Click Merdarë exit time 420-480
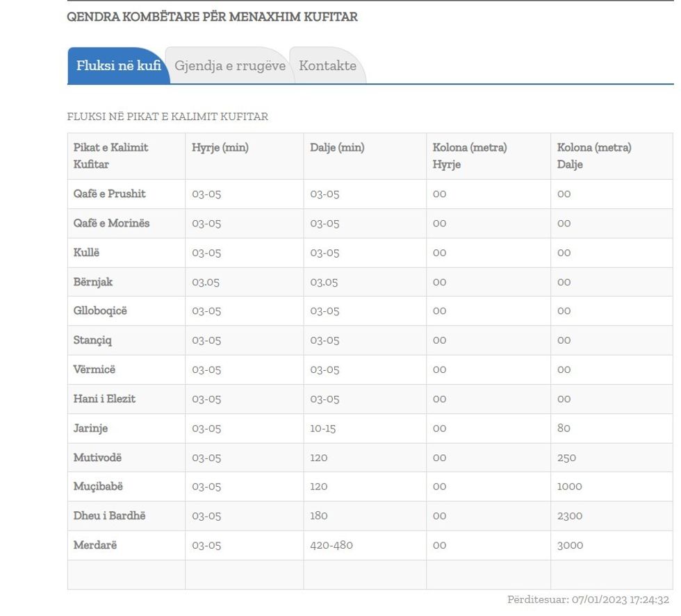Image resolution: width=681 pixels, height=616 pixels. 331,545
